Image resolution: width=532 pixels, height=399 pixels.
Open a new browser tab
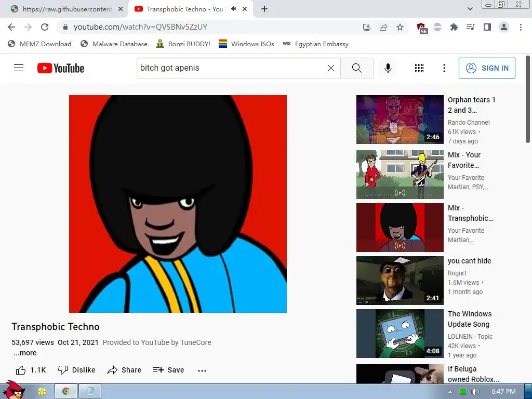264,9
